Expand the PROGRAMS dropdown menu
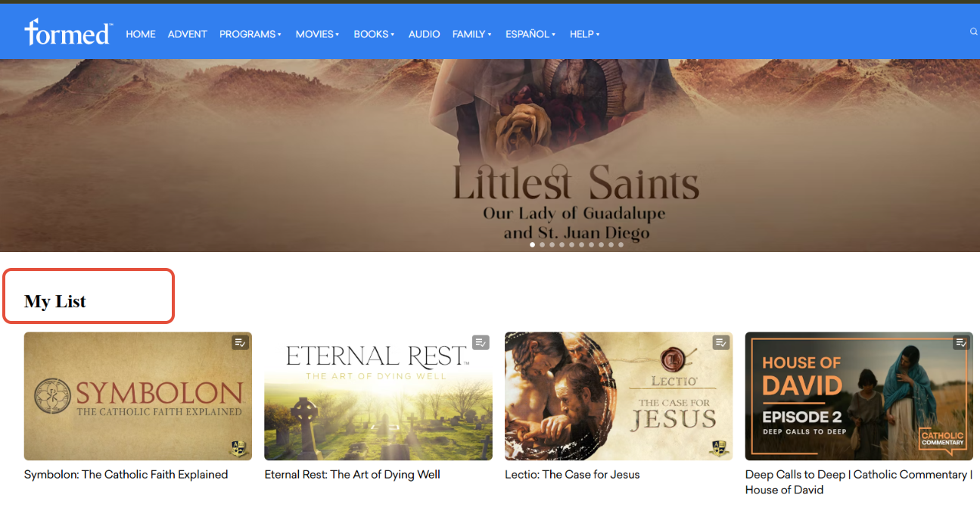The height and width of the screenshot is (514, 980). point(250,34)
